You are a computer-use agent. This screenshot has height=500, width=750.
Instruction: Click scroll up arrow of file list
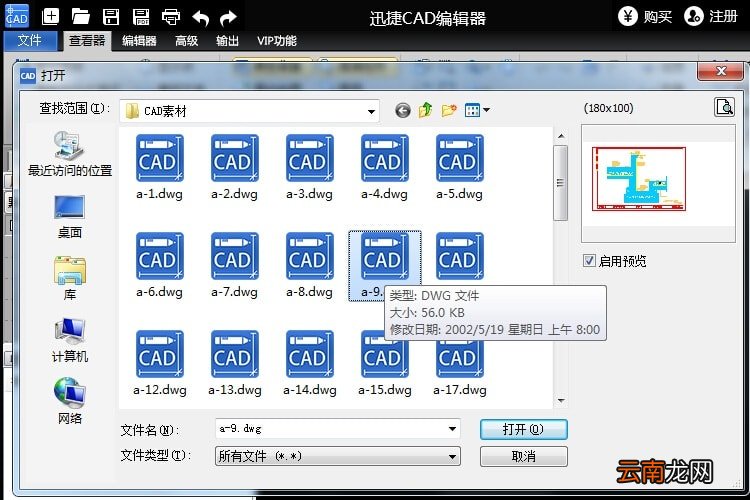pos(561,136)
